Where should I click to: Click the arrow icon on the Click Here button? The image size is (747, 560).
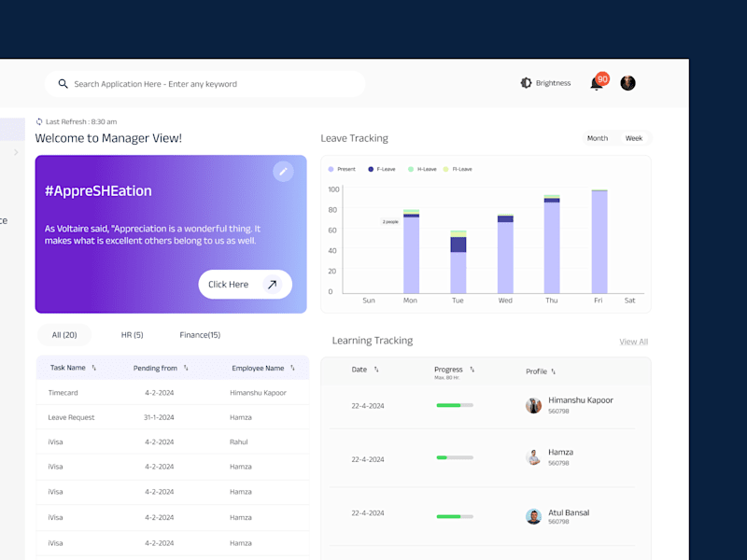pos(272,285)
